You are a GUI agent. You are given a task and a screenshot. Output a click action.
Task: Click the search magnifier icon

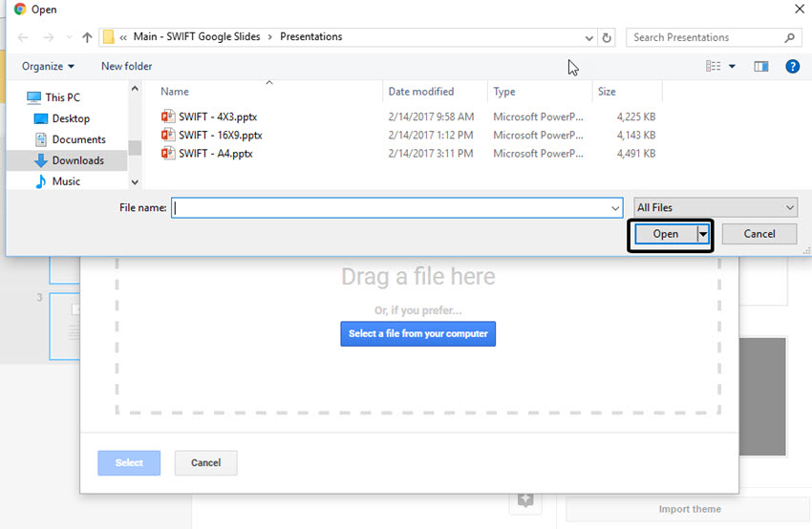pyautogui.click(x=789, y=37)
